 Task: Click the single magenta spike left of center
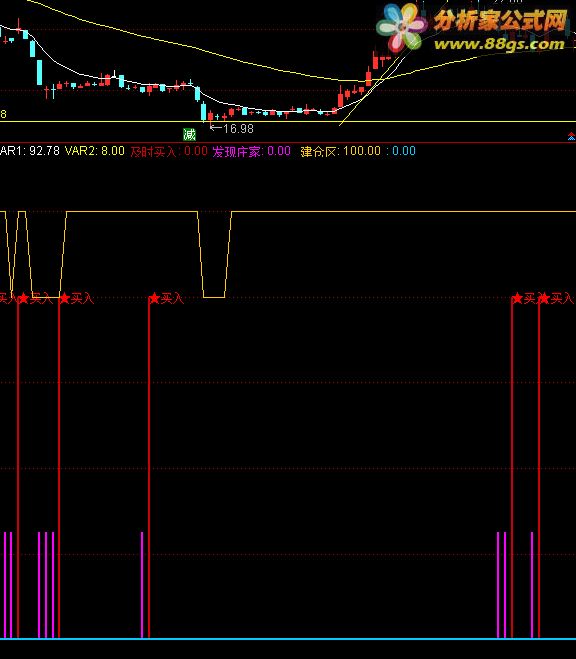point(142,585)
